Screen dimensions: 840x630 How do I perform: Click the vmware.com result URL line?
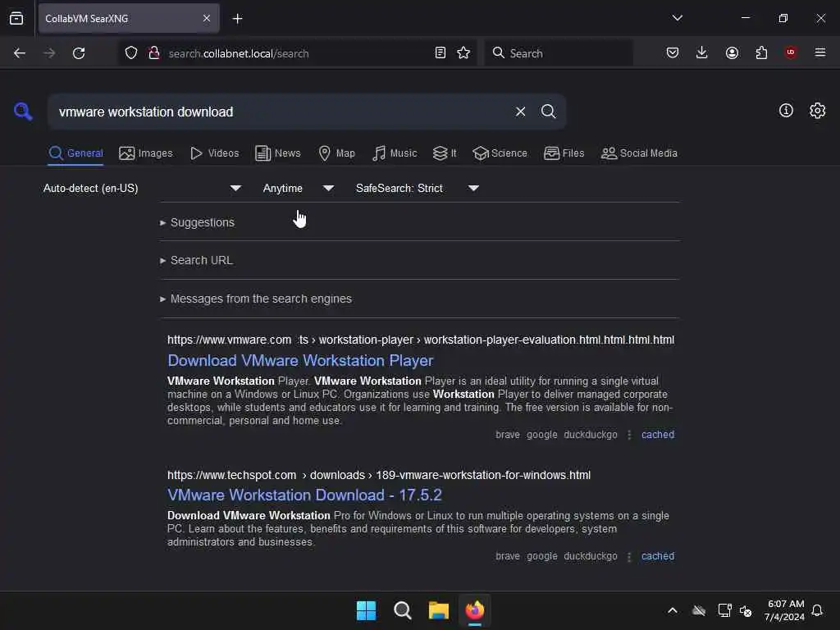pyautogui.click(x=421, y=340)
